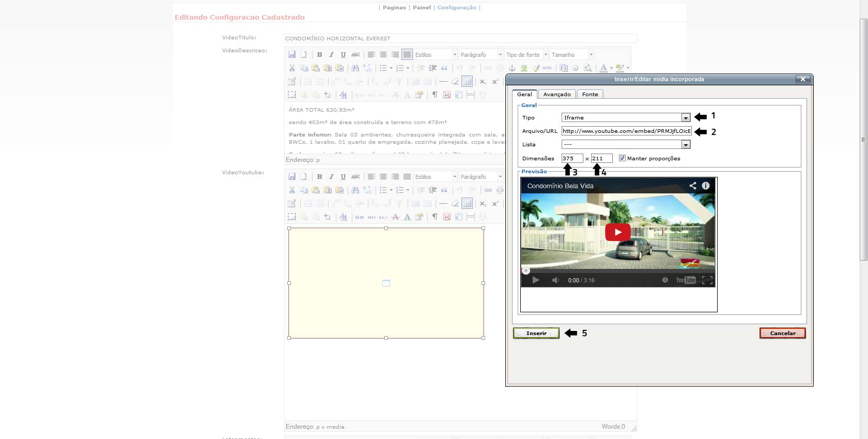Click Save icon in VideoYoutube editor
The height and width of the screenshot is (439, 868).
pyautogui.click(x=292, y=176)
